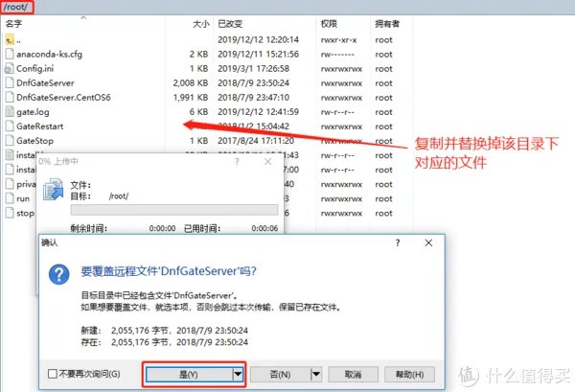
Task: Check the 'do not ask again' checkbox
Action: pyautogui.click(x=53, y=374)
